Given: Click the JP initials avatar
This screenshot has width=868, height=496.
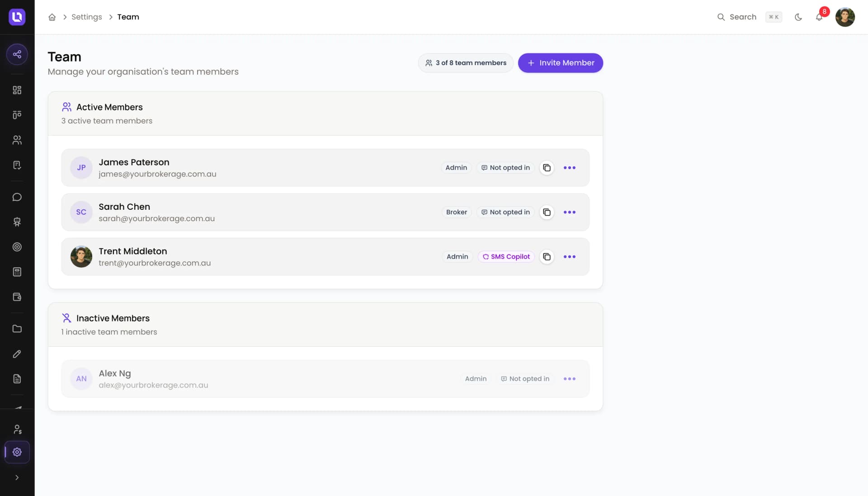Looking at the screenshot, I should [x=81, y=168].
